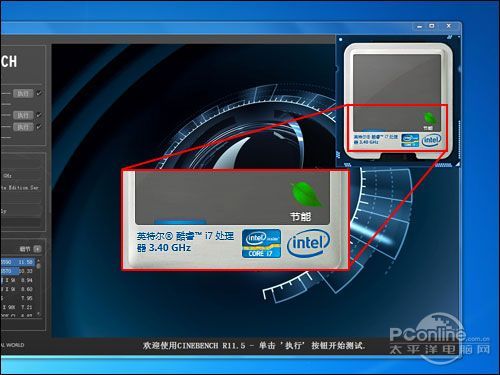This screenshot has width=500, height=375.
Task: Minimize the Cinebench window
Action: pos(419,26)
